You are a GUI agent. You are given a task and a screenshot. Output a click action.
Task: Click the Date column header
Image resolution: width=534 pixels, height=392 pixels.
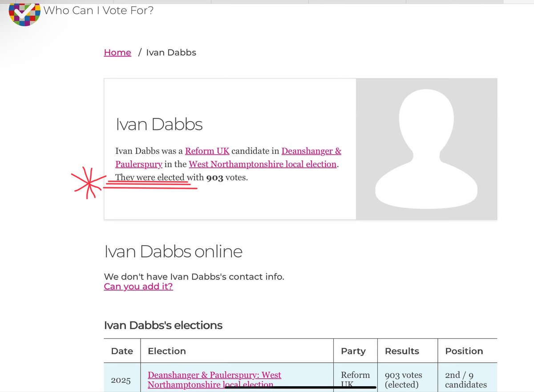coord(122,351)
